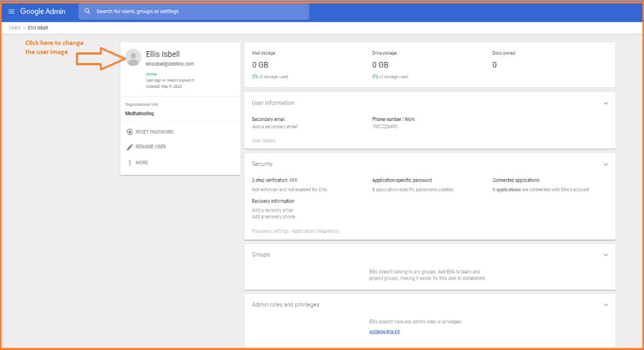Click the Rename User pencil icon

pos(130,147)
